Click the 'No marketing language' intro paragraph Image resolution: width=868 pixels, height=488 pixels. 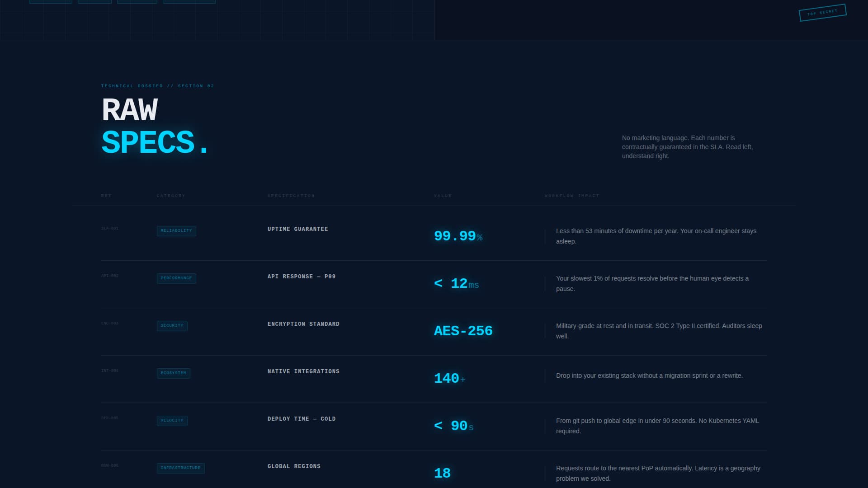687,147
